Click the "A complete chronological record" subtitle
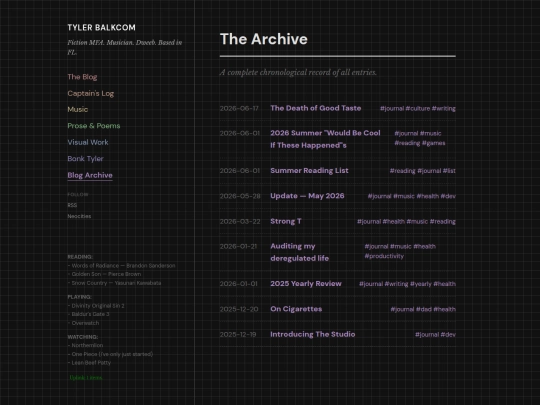This screenshot has width=540, height=405. (298, 72)
